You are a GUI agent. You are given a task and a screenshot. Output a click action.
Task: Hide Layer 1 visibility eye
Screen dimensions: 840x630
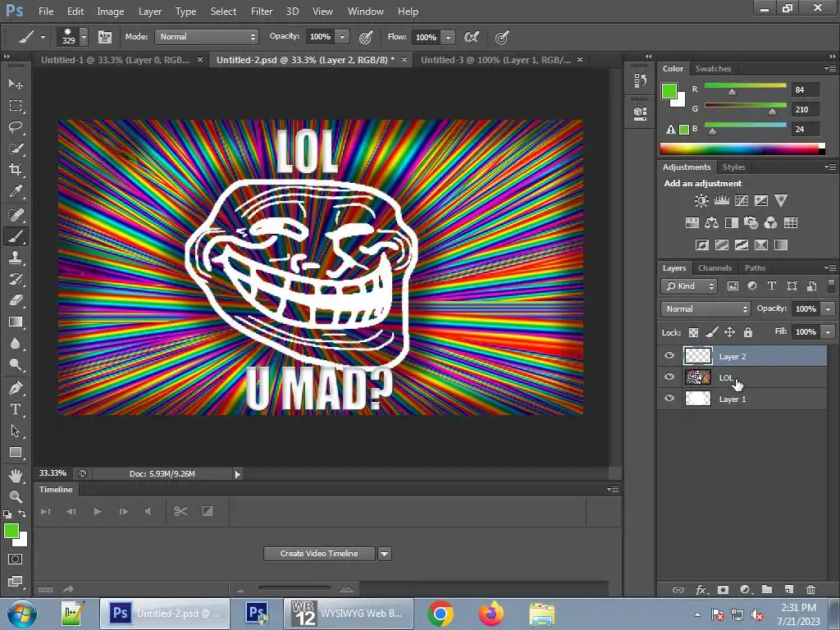coord(669,399)
